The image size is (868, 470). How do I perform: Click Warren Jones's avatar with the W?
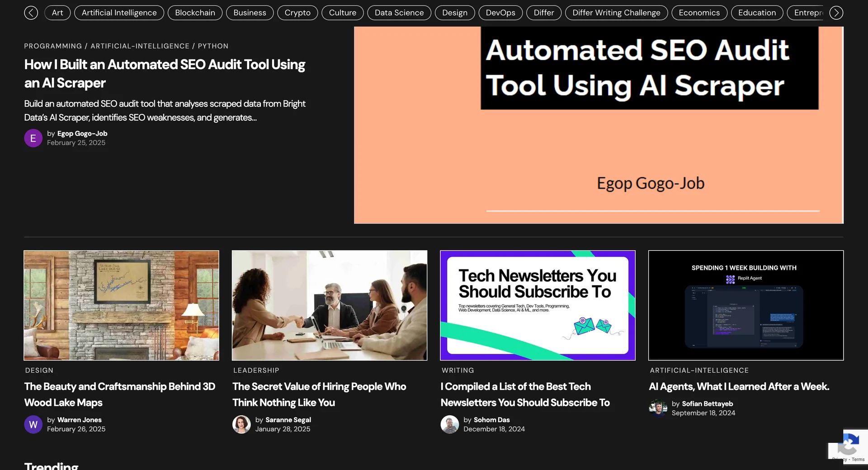(x=33, y=424)
